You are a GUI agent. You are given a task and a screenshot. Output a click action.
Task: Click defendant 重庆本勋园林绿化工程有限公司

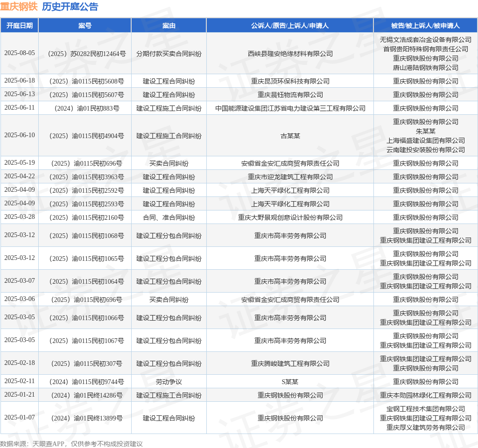pos(426,395)
